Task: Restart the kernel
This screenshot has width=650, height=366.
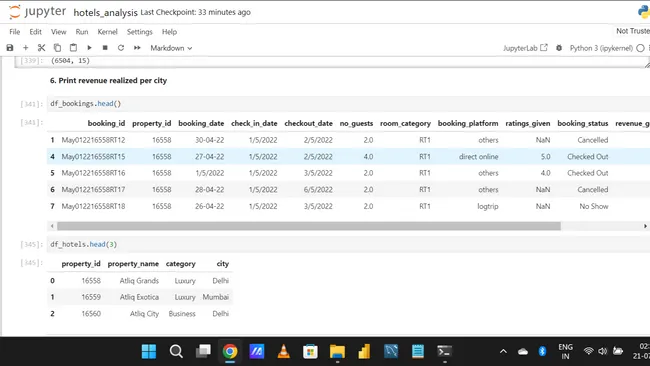Action: point(121,48)
